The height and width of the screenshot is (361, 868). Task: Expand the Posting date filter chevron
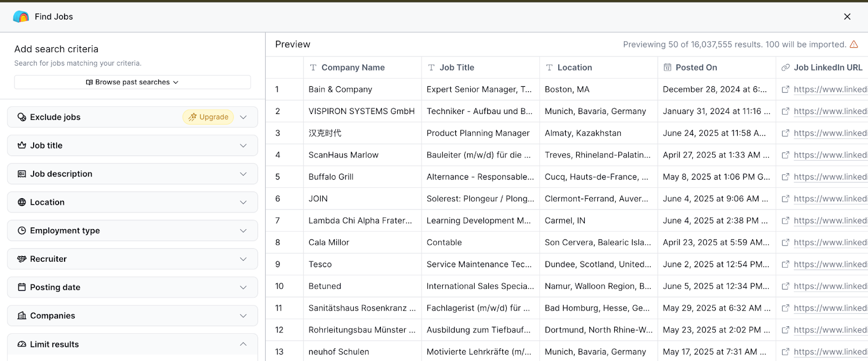[x=243, y=287]
